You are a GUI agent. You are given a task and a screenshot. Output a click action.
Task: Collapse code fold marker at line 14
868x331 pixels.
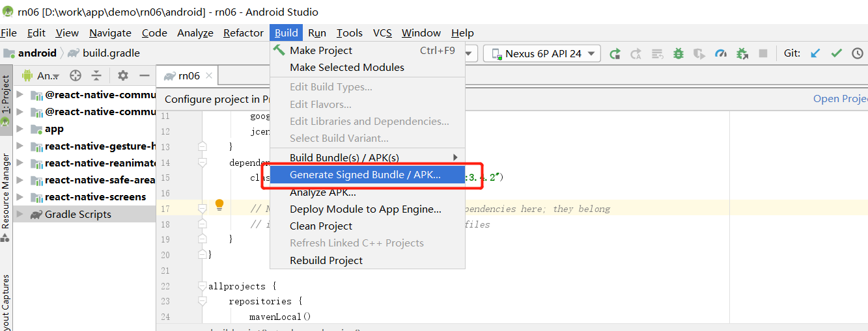tap(203, 162)
